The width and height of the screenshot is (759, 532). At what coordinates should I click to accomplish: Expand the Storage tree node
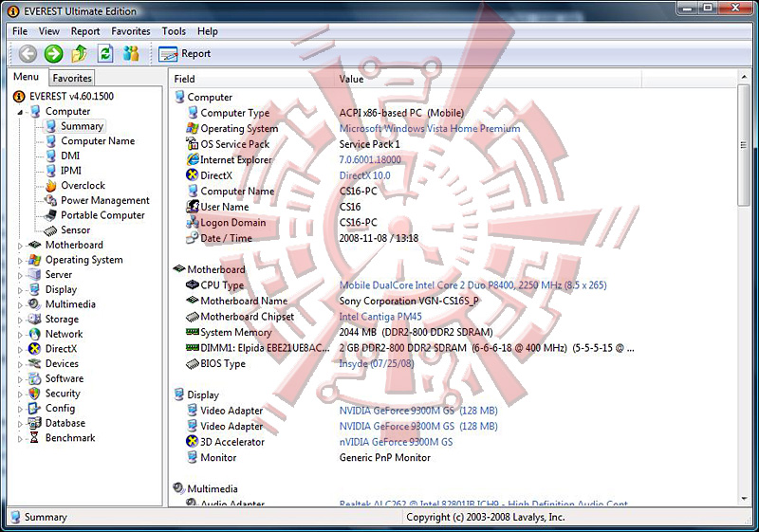point(20,320)
